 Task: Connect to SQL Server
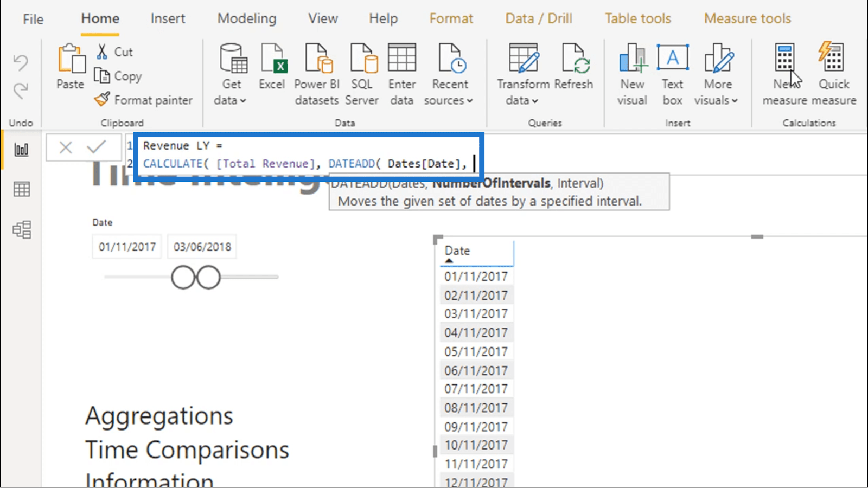coord(362,75)
